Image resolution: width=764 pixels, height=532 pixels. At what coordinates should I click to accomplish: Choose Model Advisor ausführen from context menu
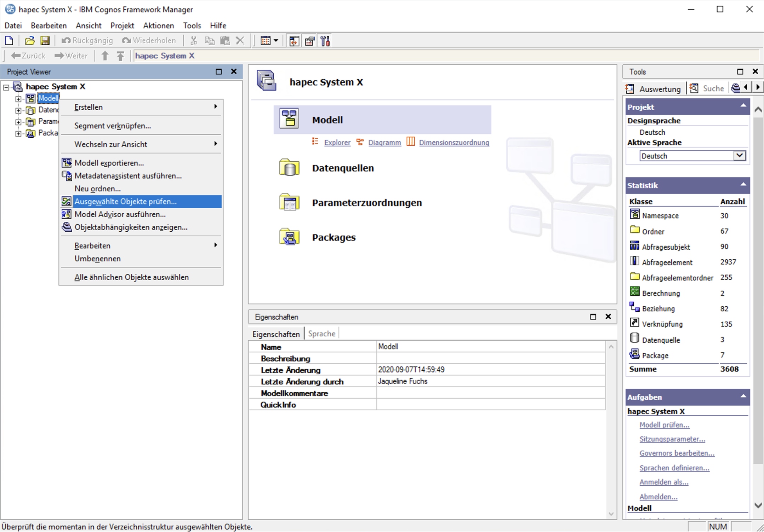tap(120, 214)
